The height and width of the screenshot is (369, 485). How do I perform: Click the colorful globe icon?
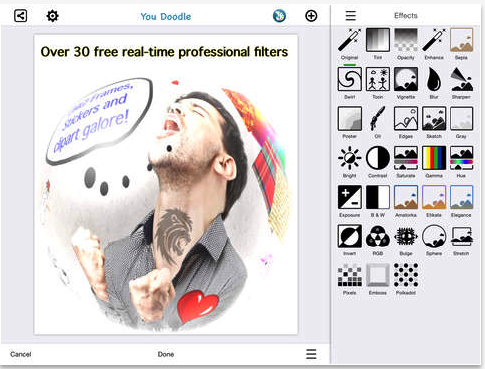279,16
